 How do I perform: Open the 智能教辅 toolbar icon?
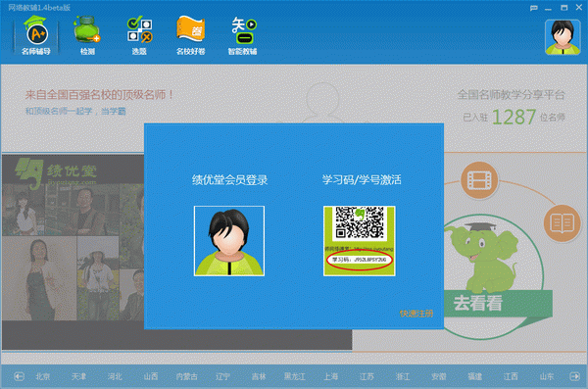tap(243, 36)
